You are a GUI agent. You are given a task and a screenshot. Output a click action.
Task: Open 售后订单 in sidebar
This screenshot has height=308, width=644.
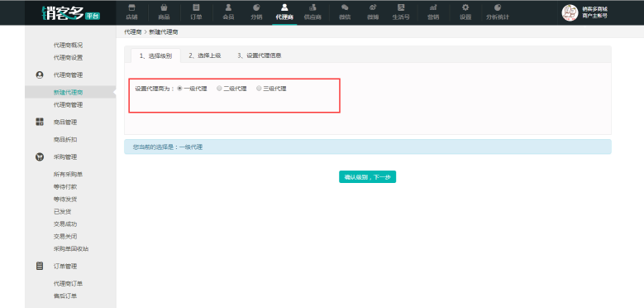pyautogui.click(x=65, y=296)
